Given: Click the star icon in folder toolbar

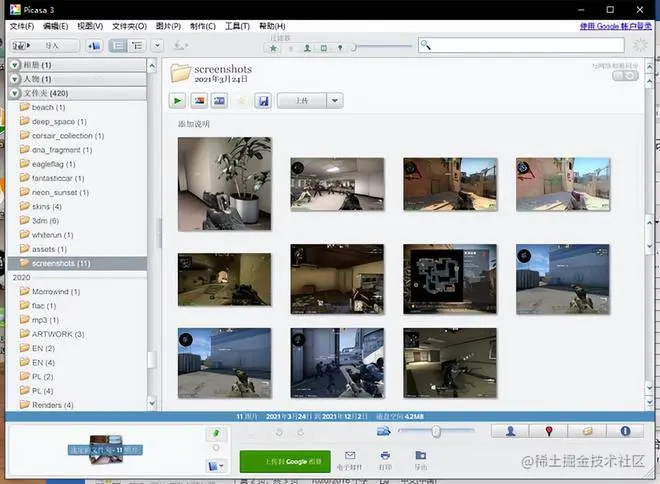Looking at the screenshot, I should [x=242, y=101].
